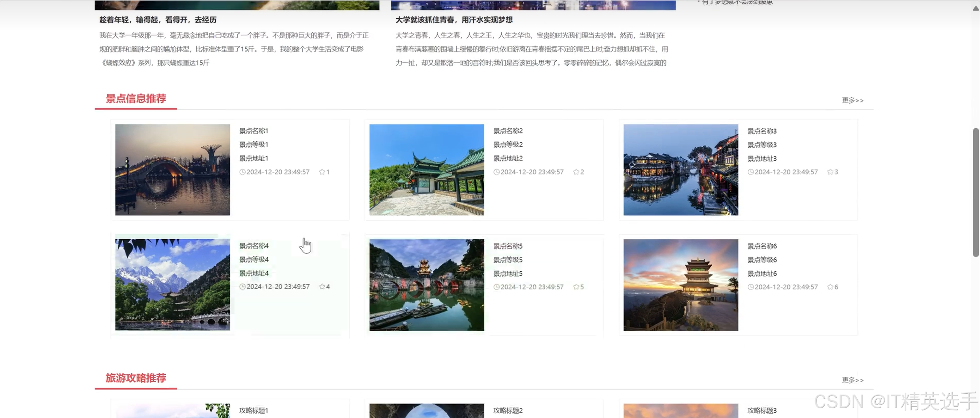The image size is (980, 418).
Task: Click the star icon on 景点名称2 card
Action: pos(576,172)
